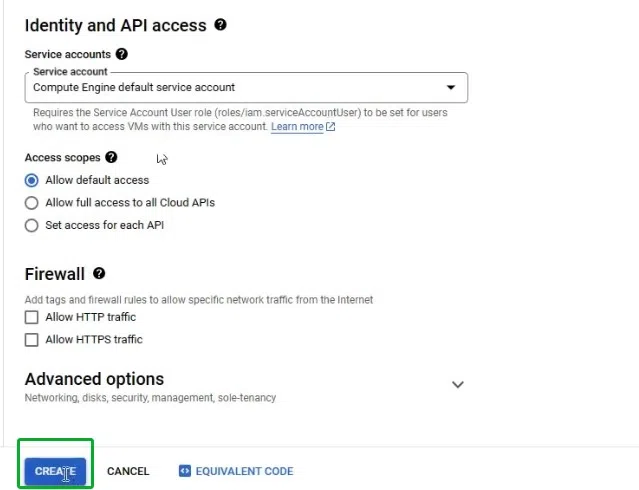
Task: Click the Equivalent Code link text
Action: (244, 471)
